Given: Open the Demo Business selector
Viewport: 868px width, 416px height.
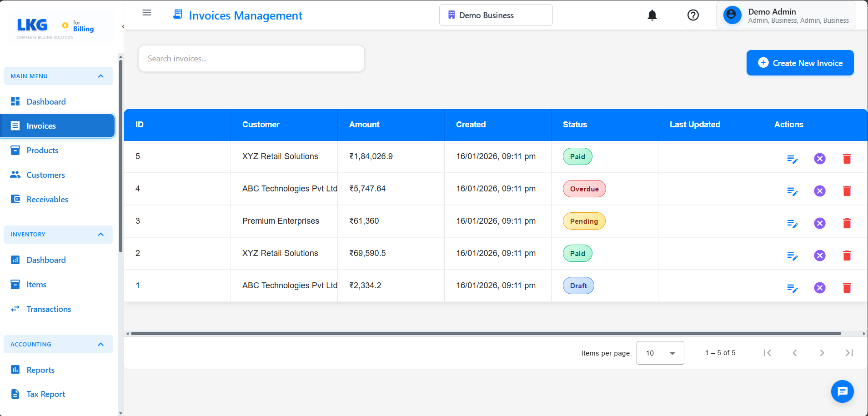Looking at the screenshot, I should click(x=495, y=15).
